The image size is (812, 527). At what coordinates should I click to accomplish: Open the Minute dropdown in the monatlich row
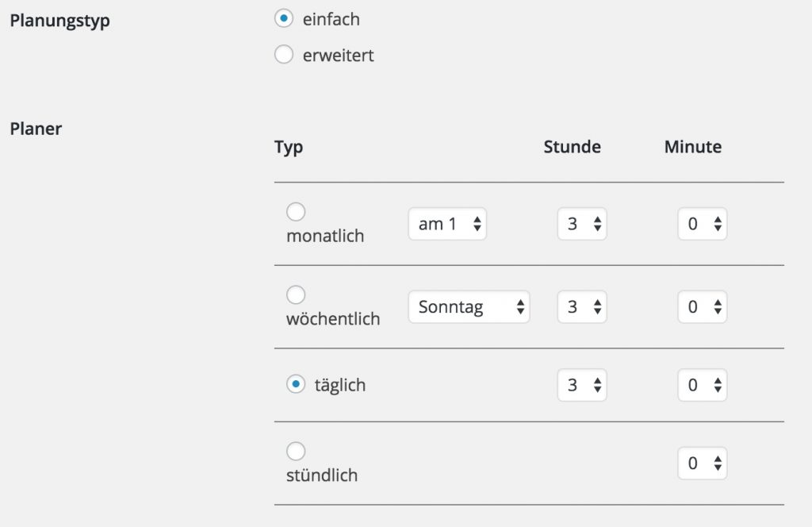pos(703,224)
